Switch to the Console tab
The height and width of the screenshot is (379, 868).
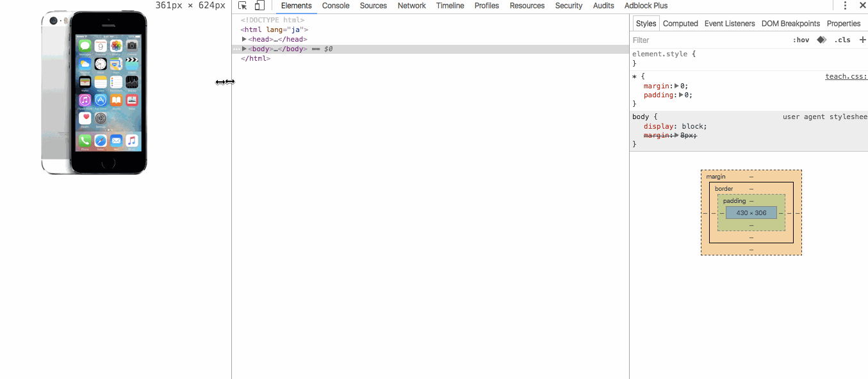(336, 6)
